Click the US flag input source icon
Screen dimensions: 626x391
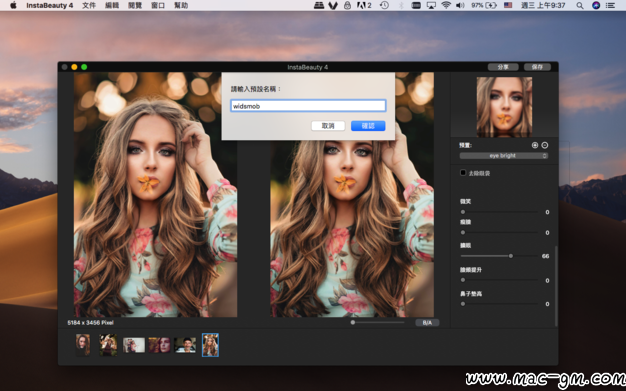(508, 5)
